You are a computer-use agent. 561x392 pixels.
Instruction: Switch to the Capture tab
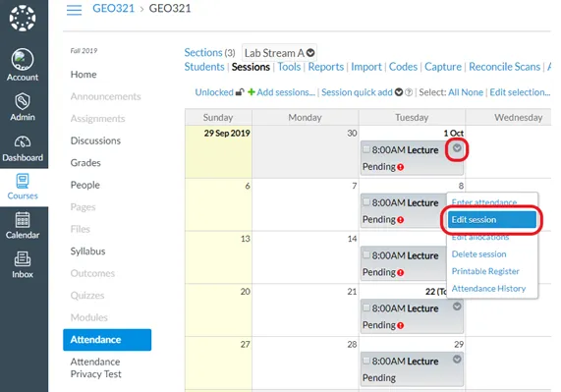pyautogui.click(x=443, y=67)
